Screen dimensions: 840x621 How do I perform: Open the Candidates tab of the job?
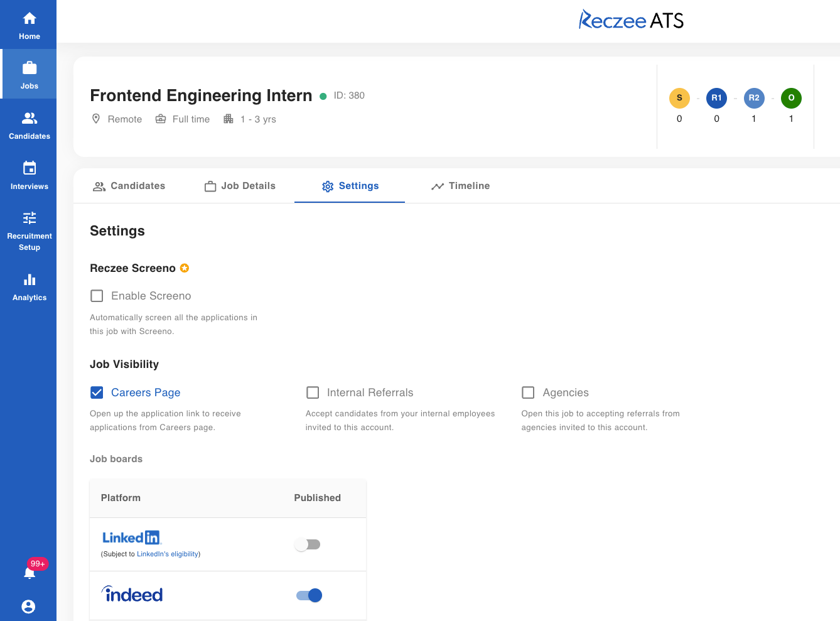129,186
